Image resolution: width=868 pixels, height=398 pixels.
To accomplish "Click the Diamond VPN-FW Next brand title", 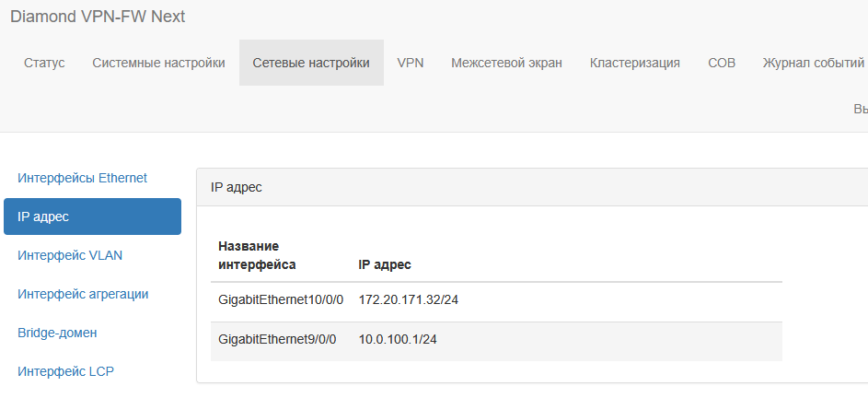I will pyautogui.click(x=98, y=17).
